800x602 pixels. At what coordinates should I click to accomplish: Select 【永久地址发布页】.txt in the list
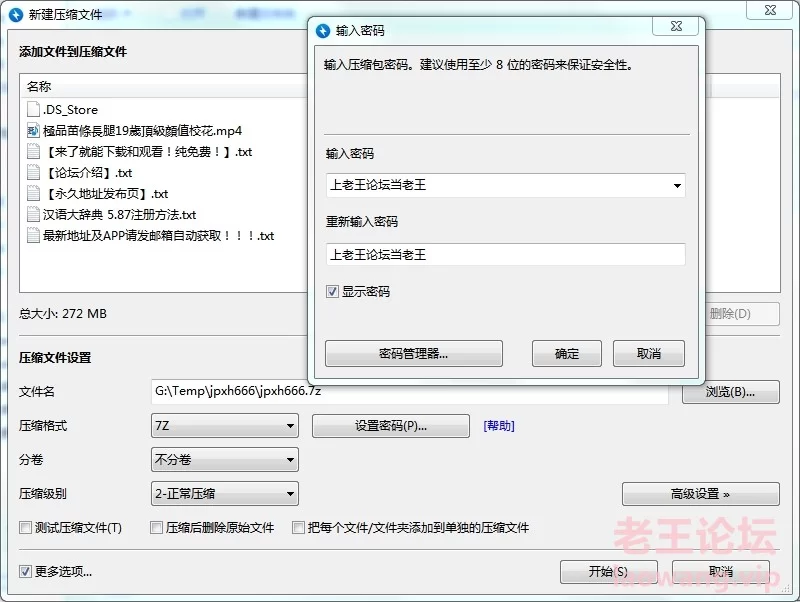pos(106,193)
